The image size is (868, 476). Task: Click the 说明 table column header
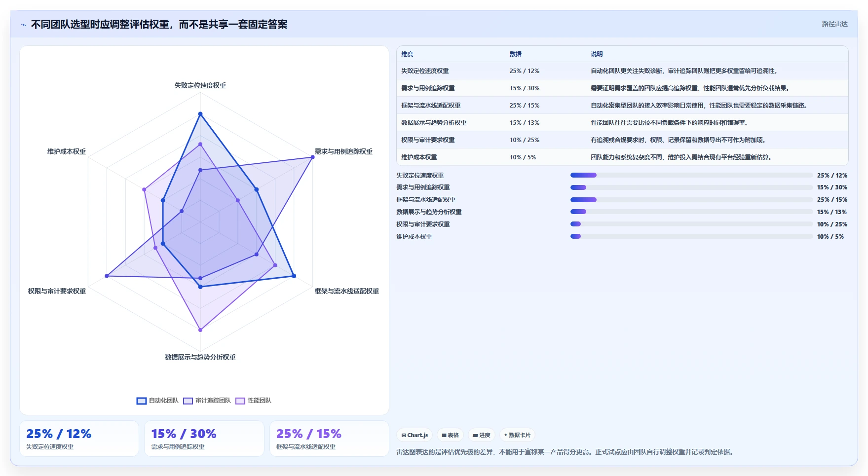[x=597, y=54]
